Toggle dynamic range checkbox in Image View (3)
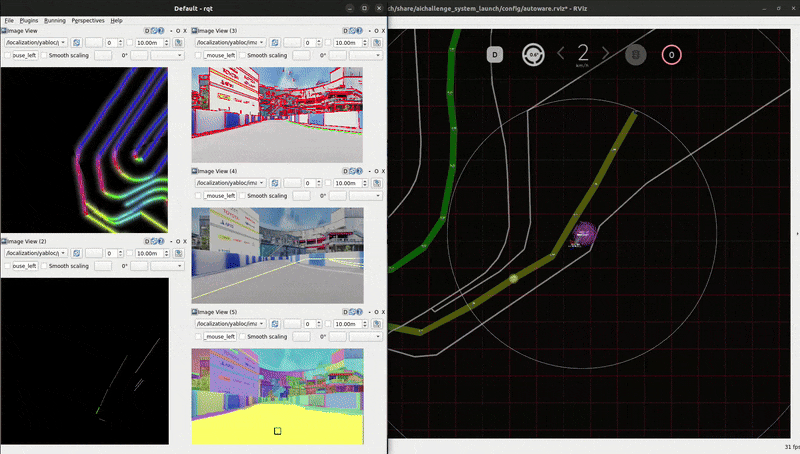800x454 pixels. [x=328, y=43]
